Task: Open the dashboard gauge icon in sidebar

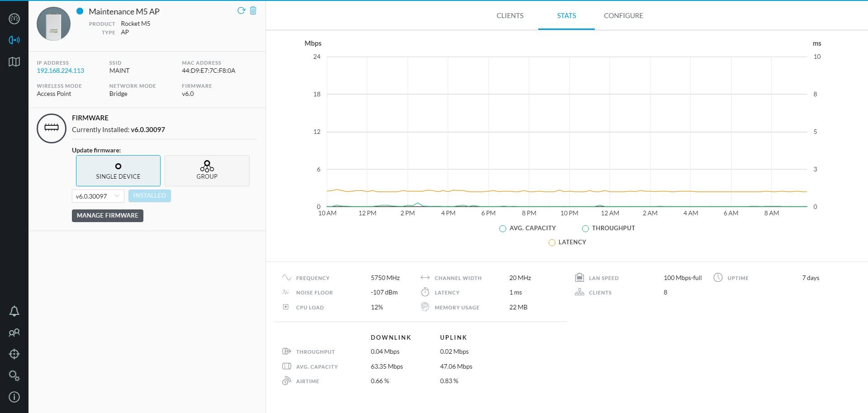Action: [x=14, y=19]
